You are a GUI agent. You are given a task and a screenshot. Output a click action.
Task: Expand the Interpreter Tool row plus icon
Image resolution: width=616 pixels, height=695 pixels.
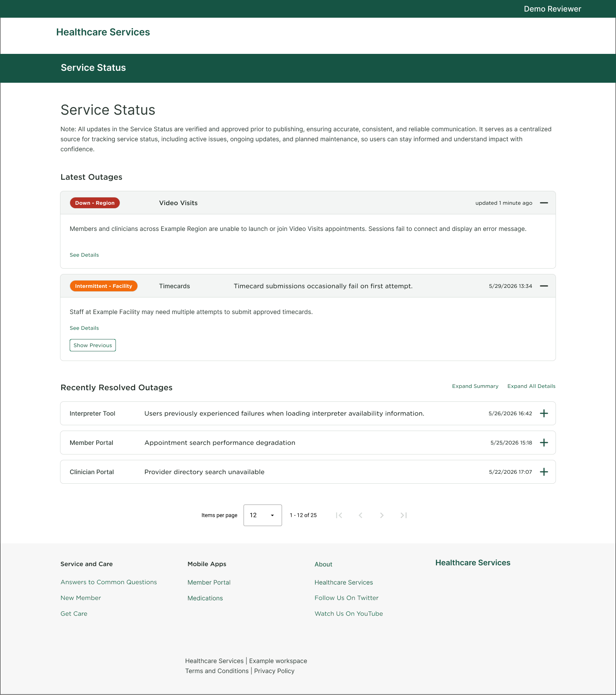tap(544, 413)
